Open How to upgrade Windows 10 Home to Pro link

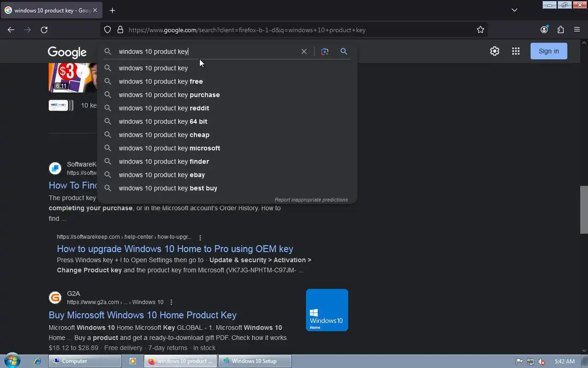(175, 249)
